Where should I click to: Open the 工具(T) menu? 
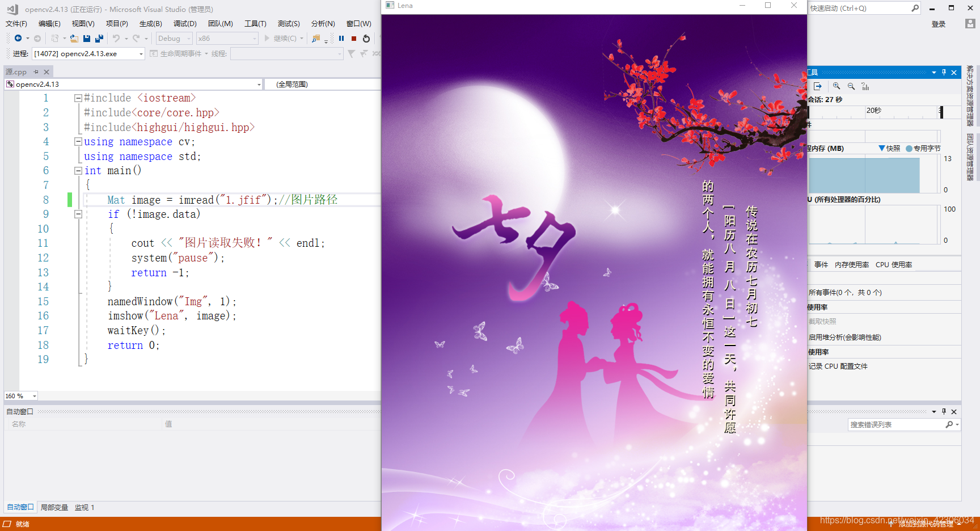click(x=255, y=23)
